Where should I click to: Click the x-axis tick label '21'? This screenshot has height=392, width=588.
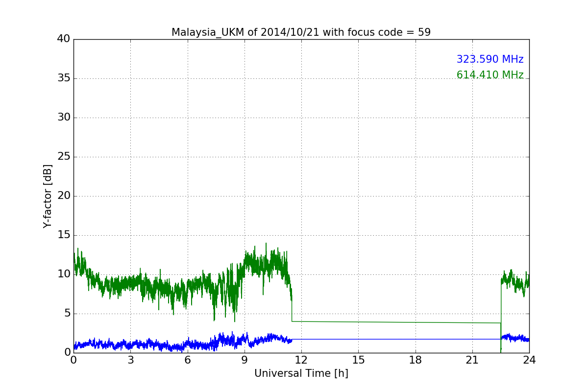click(472, 360)
